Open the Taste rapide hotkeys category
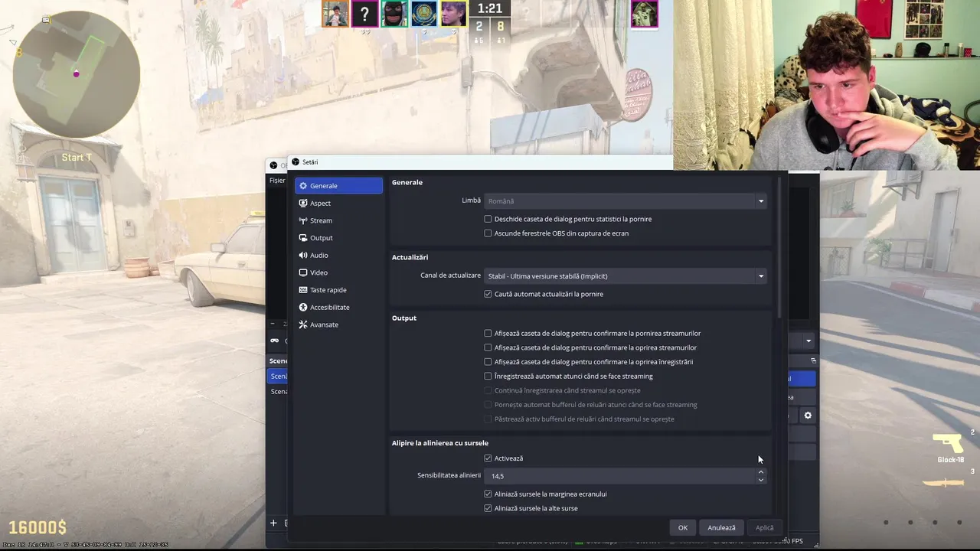Screen dimensions: 980x551 [338, 290]
